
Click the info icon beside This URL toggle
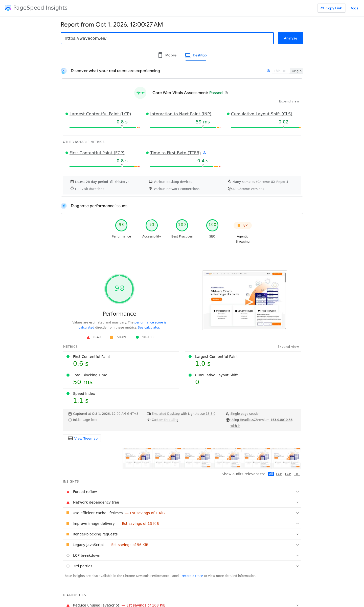(x=268, y=71)
